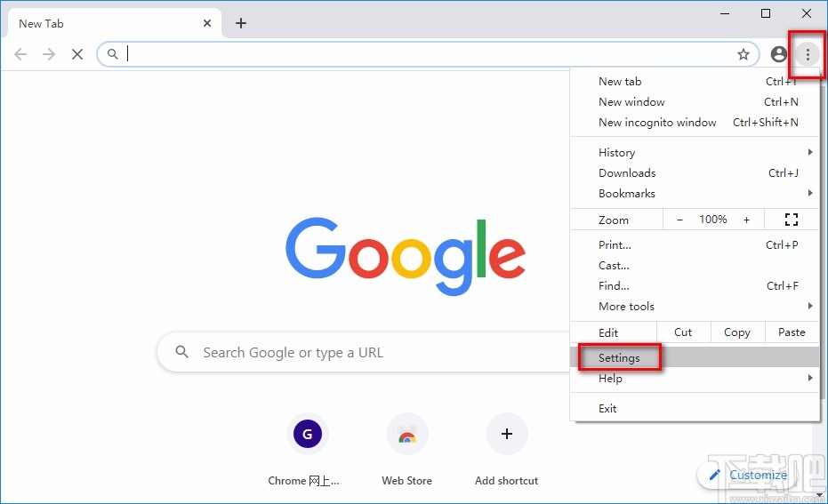828x504 pixels.
Task: Maximize the Chrome window
Action: click(x=766, y=13)
